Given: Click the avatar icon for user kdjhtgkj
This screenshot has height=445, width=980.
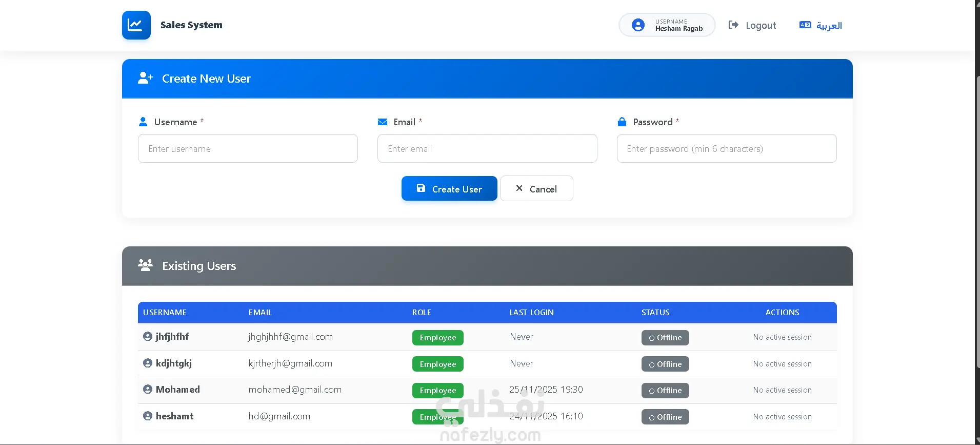Looking at the screenshot, I should (x=148, y=363).
